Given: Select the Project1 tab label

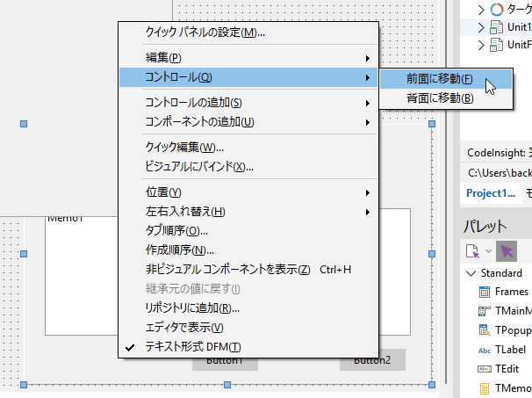Looking at the screenshot, I should [490, 193].
